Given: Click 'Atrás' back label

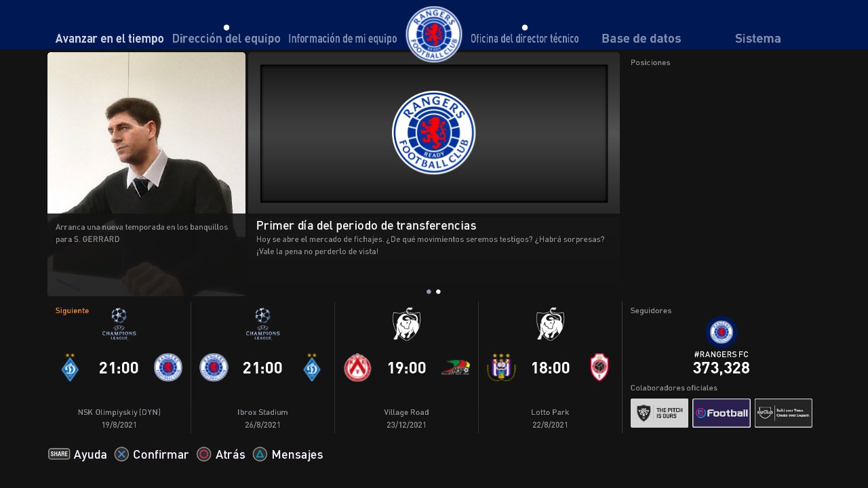Looking at the screenshot, I should coord(231,455).
